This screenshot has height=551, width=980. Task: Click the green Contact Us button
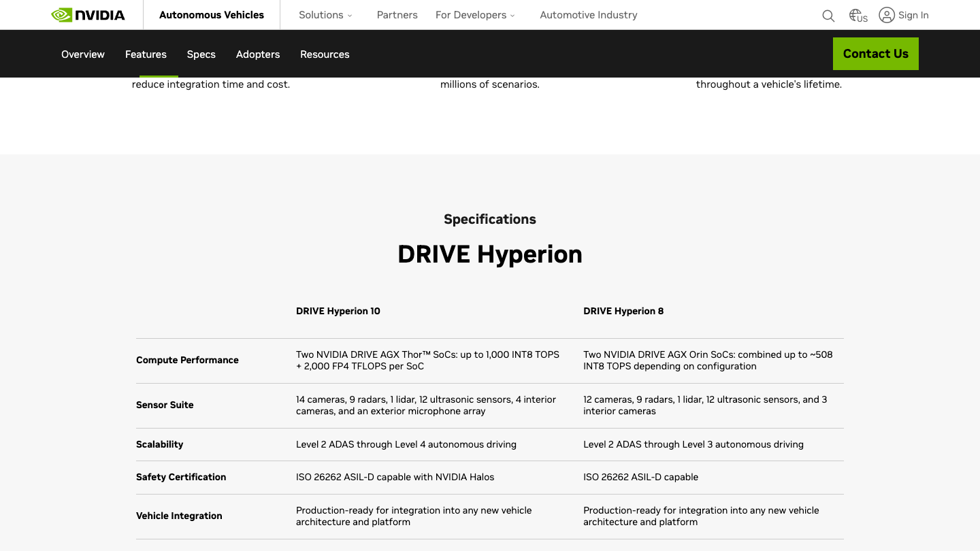876,54
